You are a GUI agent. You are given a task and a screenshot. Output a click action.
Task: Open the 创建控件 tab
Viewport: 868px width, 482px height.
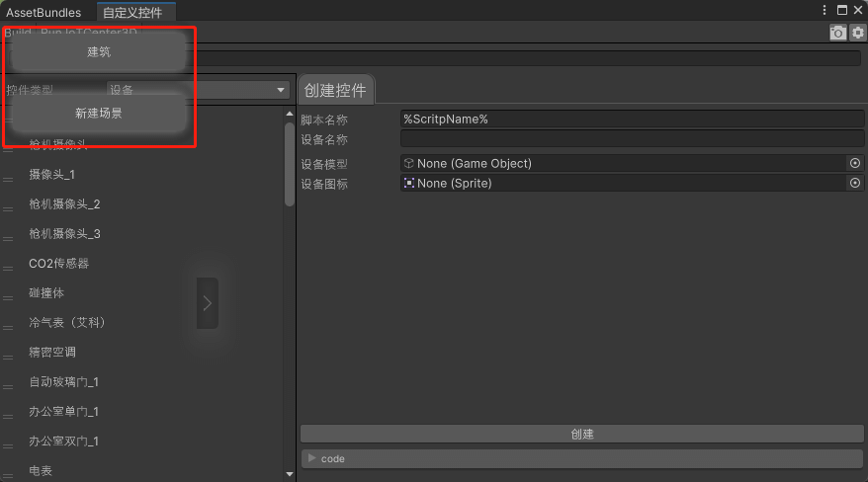[x=335, y=90]
